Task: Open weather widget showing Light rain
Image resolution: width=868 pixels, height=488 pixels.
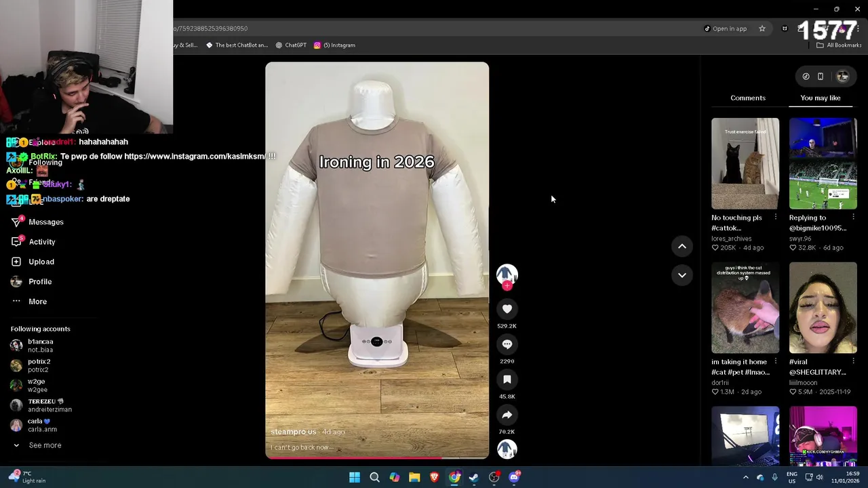Action: tap(28, 477)
